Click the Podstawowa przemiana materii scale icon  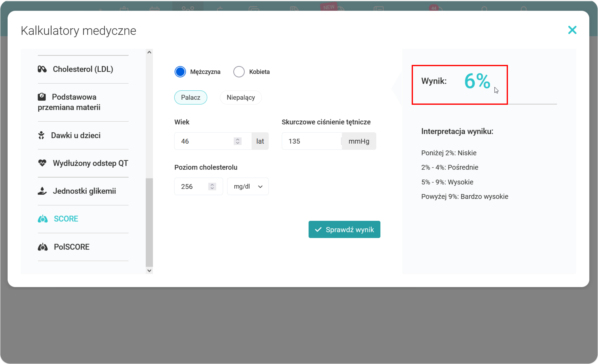pos(42,97)
